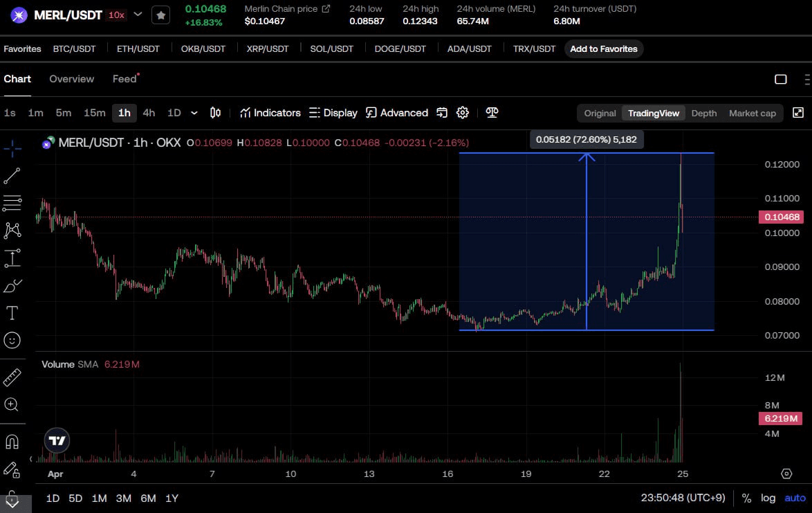The image size is (812, 513).
Task: Click the single-pane layout icon
Action: click(x=780, y=80)
